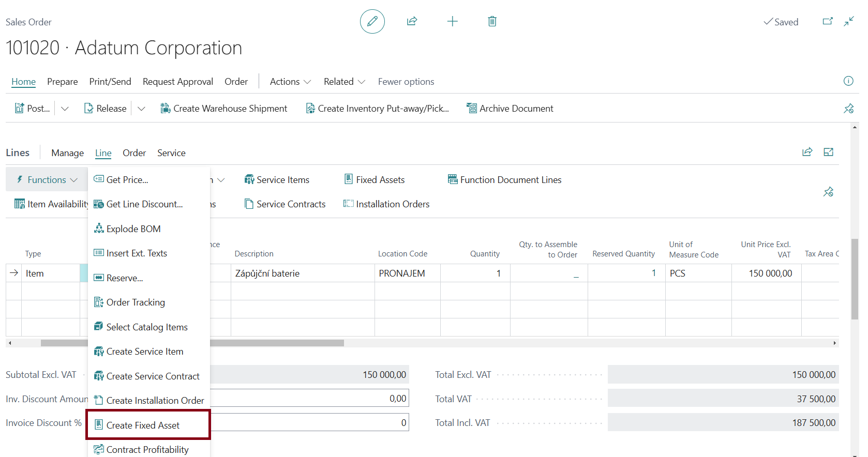
Task: Click the plus icon to create new order
Action: tap(452, 21)
